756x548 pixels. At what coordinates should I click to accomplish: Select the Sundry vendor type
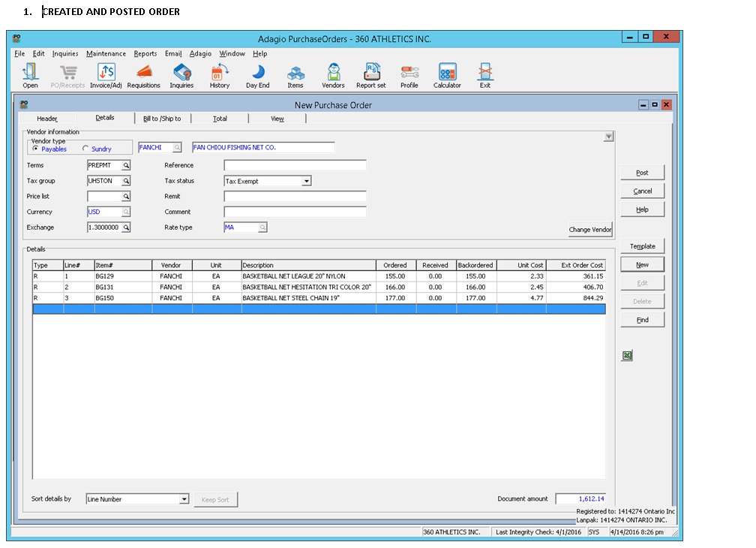85,149
